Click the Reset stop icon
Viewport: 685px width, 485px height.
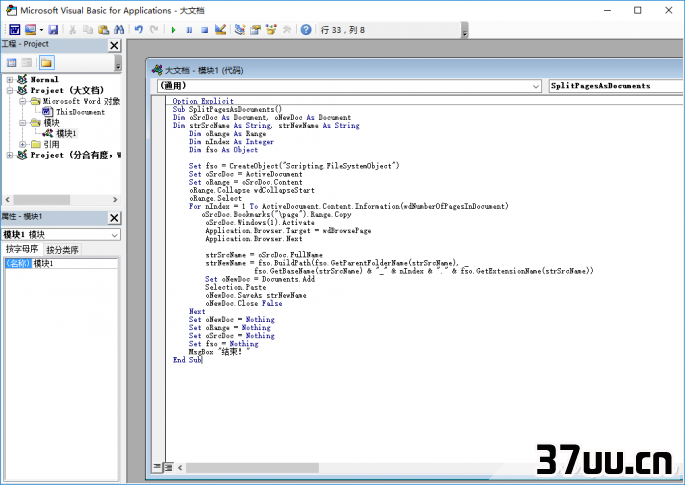pos(204,30)
